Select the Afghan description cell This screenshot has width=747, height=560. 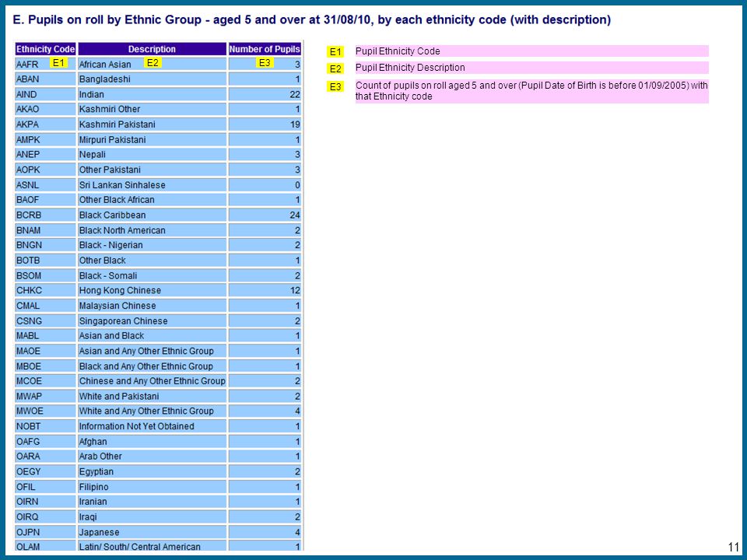[x=152, y=441]
